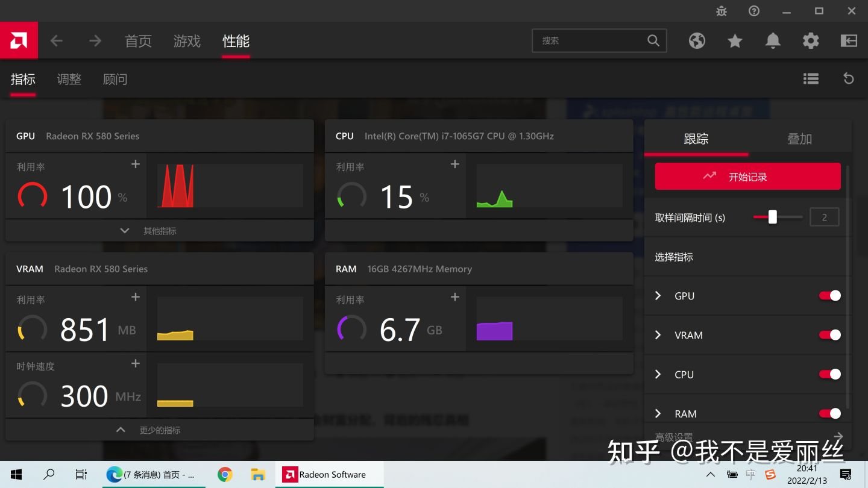Toggle GPU tracking switch
This screenshot has width=868, height=488.
[829, 296]
